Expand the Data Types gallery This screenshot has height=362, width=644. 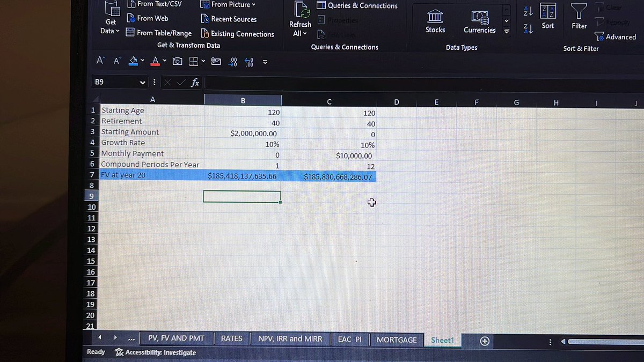pyautogui.click(x=506, y=32)
